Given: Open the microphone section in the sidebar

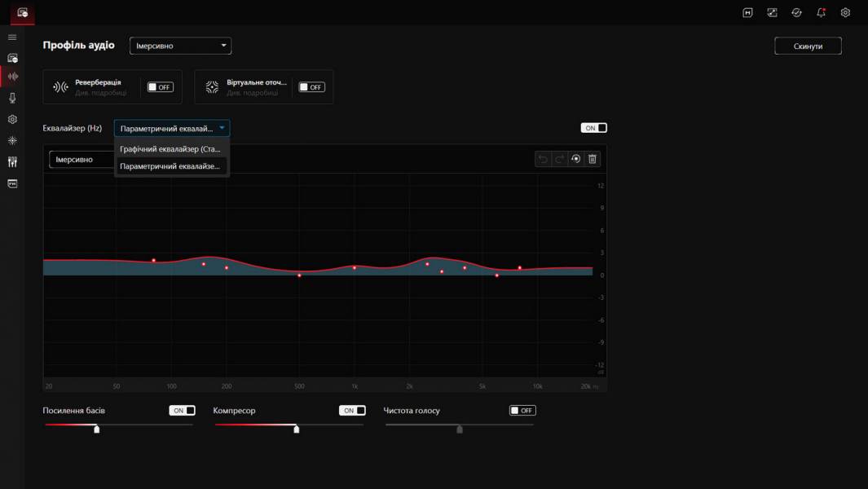Looking at the screenshot, I should 12,98.
